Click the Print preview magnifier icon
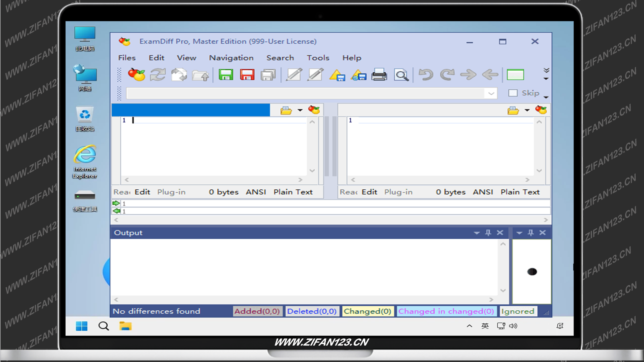This screenshot has height=362, width=644. coord(401,75)
